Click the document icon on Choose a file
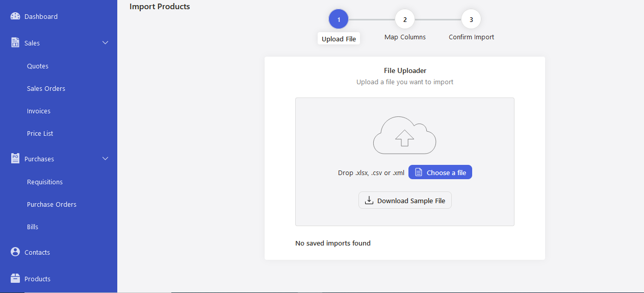The width and height of the screenshot is (644, 293). point(419,173)
